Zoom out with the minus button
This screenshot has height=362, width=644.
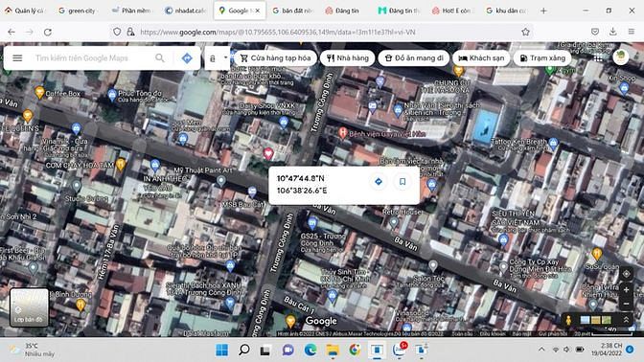626,305
